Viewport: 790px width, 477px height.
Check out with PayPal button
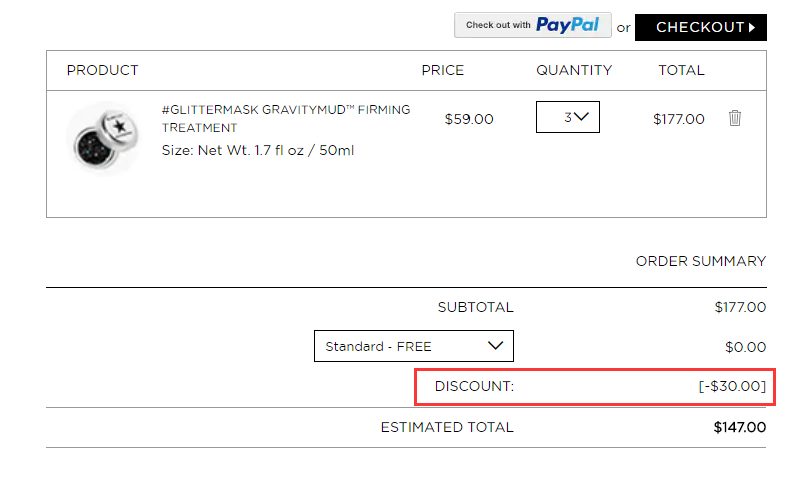click(x=533, y=25)
